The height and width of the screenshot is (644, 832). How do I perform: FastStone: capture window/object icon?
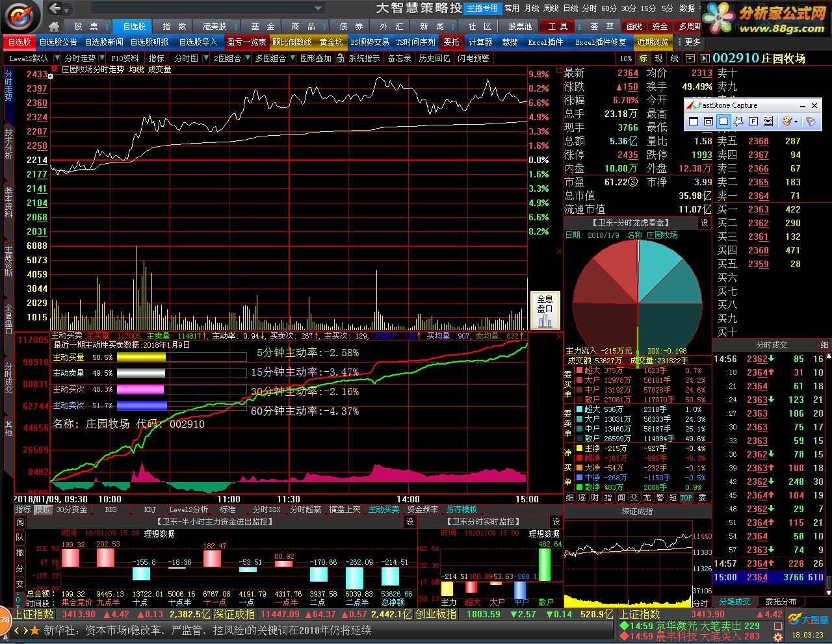coord(708,122)
